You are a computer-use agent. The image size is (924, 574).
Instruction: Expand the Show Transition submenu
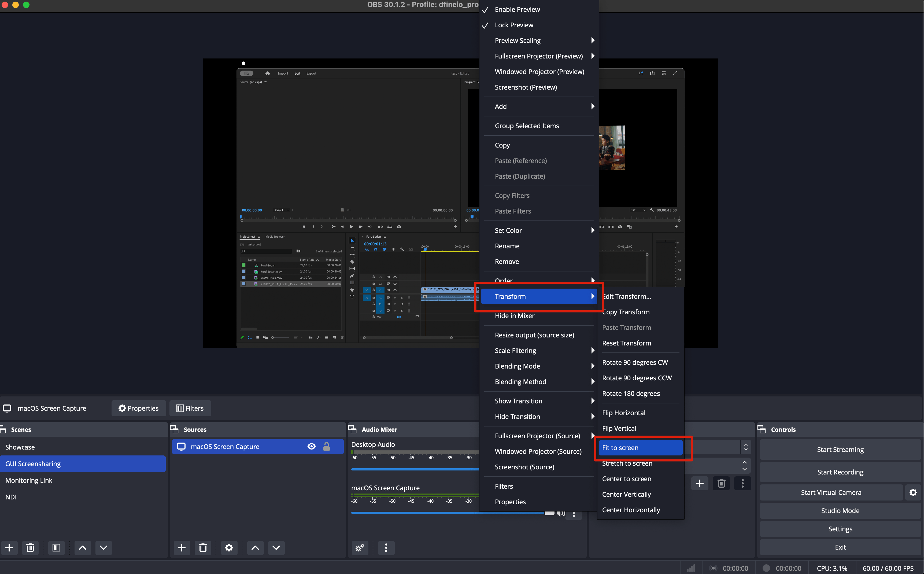[539, 401]
